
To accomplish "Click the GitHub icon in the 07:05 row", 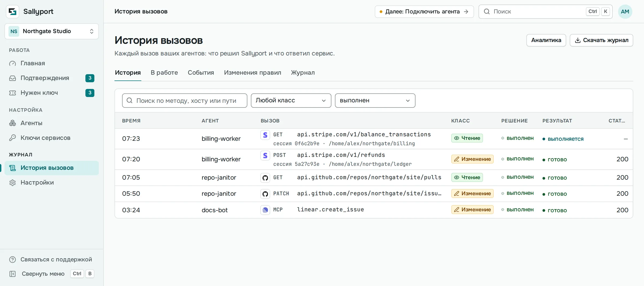I will (x=265, y=178).
